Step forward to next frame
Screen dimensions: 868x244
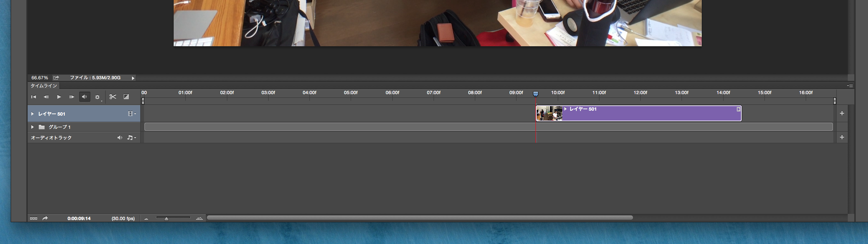click(x=72, y=97)
